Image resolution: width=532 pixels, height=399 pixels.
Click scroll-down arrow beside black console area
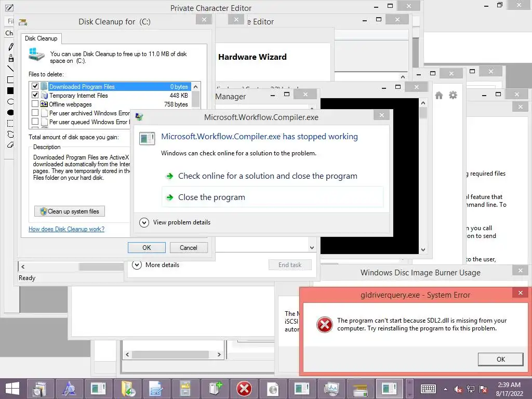[x=423, y=250]
